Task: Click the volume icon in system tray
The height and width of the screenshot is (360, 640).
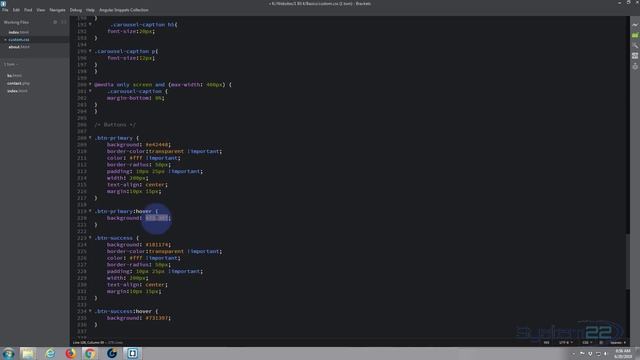Action: (606, 354)
